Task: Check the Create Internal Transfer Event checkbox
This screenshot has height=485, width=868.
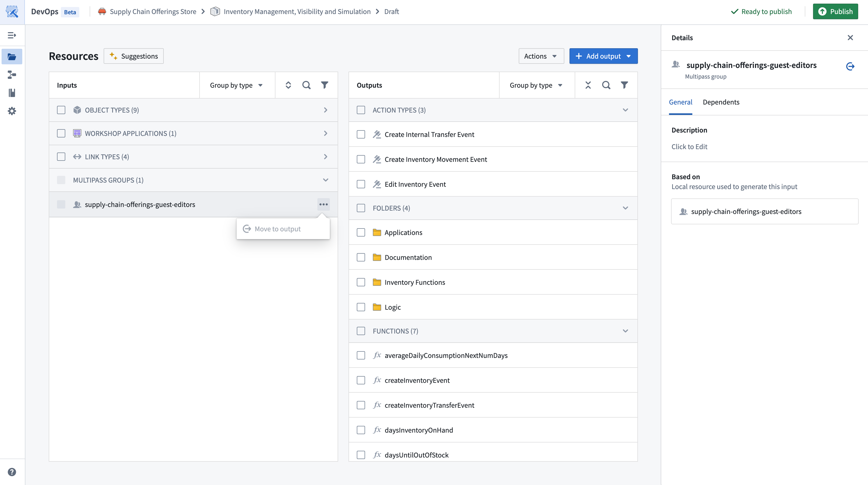Action: pos(361,135)
